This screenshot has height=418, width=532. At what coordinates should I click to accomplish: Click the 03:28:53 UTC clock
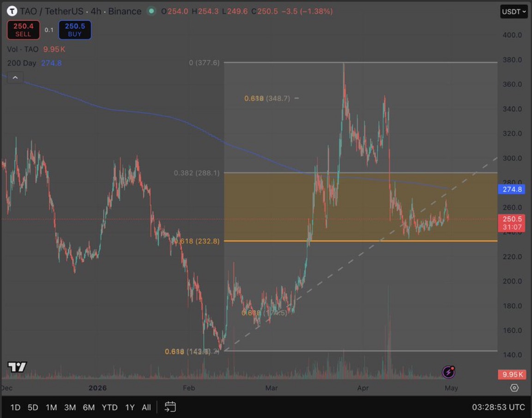[x=498, y=407]
